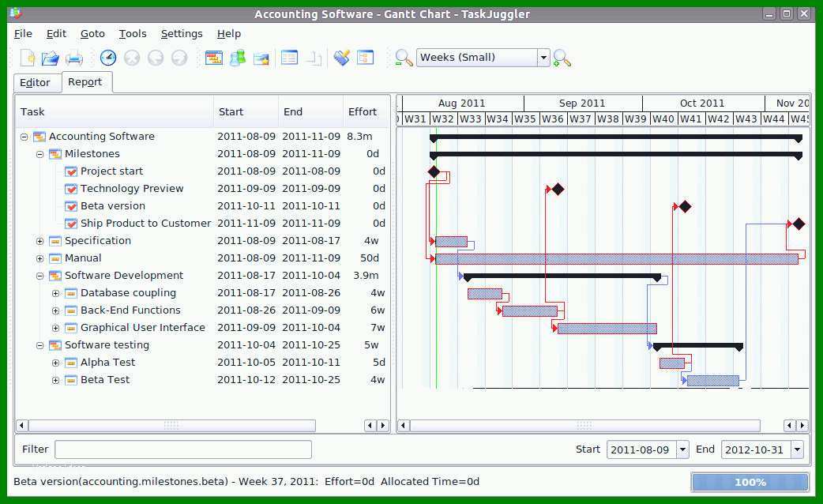Screen dimensions: 823x504
Task: Collapse the Accounting Software tree node
Action: click(24, 137)
